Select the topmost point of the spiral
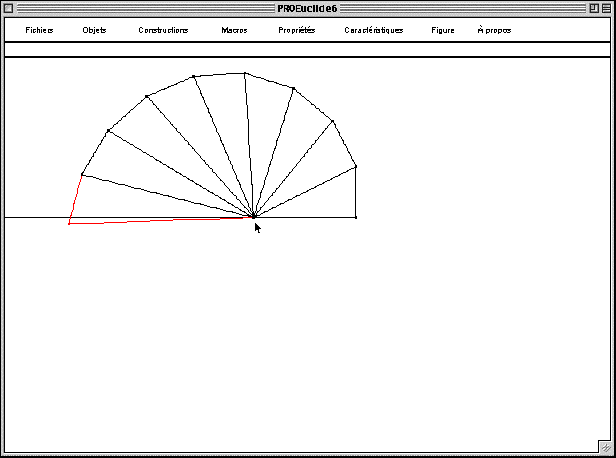 coord(245,73)
